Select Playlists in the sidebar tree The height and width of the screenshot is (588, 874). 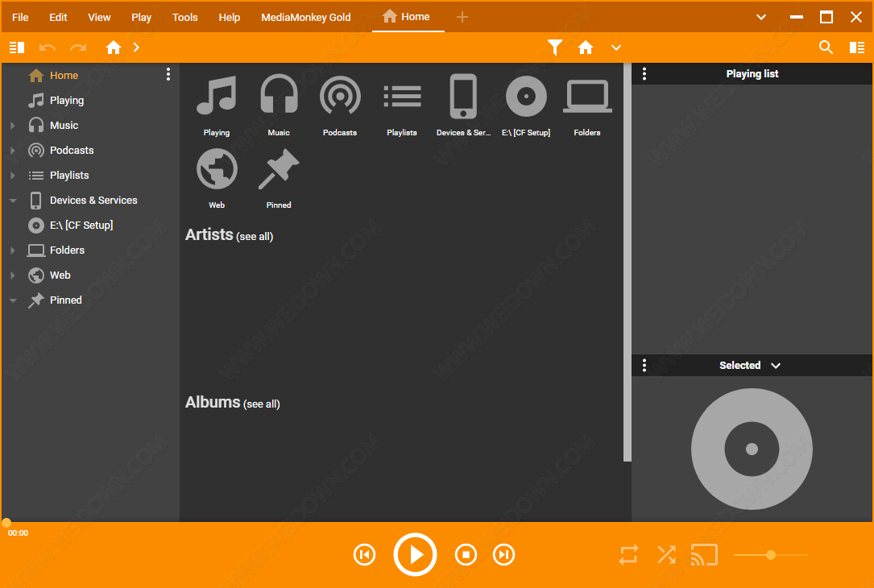click(69, 176)
